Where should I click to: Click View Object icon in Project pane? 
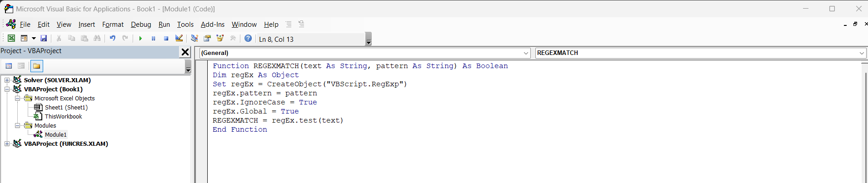pyautogui.click(x=21, y=66)
